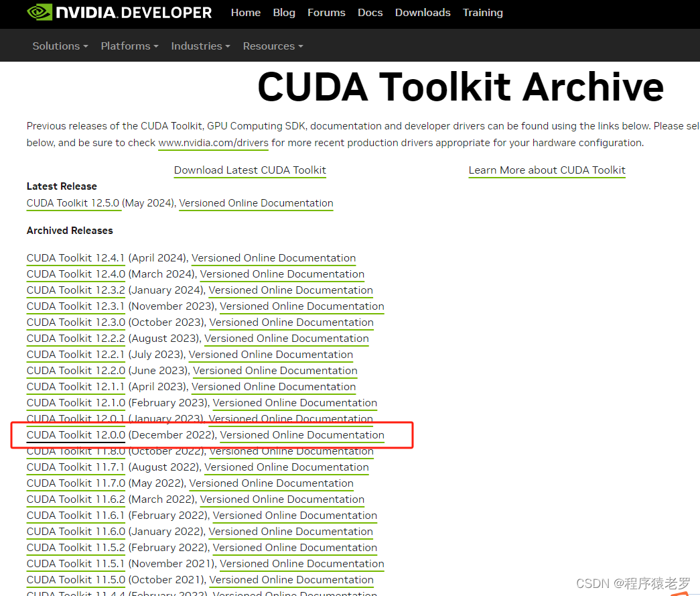Open CUDA Toolkit 12.0.0 link

76,435
